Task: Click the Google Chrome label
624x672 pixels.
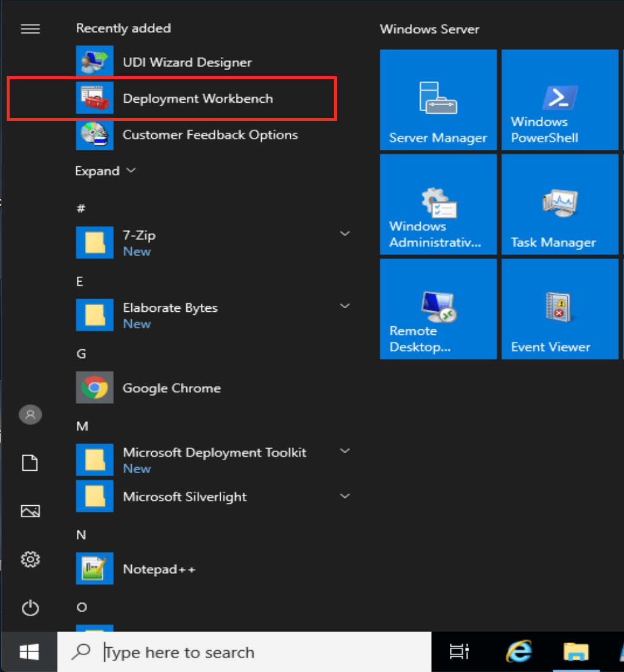Action: (x=172, y=388)
